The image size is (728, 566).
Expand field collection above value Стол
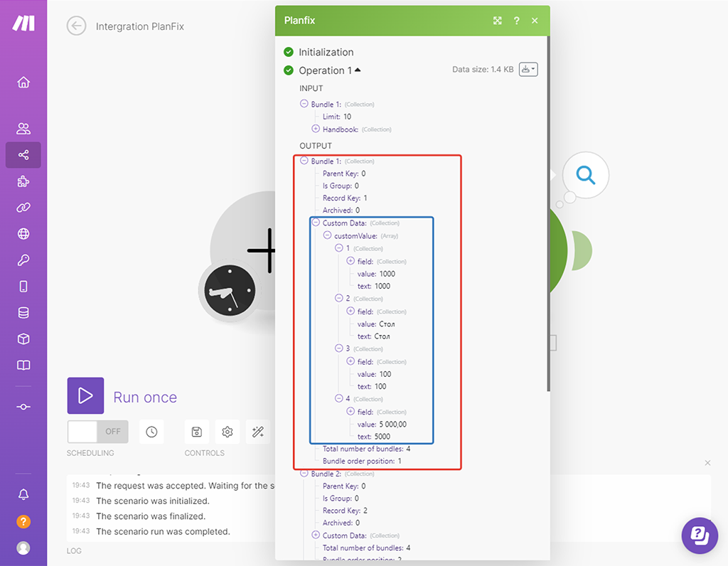350,311
